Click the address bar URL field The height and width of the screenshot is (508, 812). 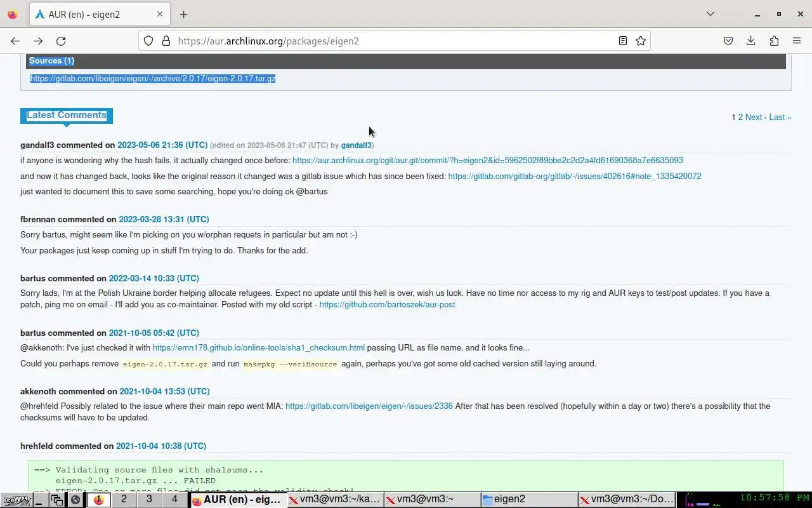(x=393, y=41)
